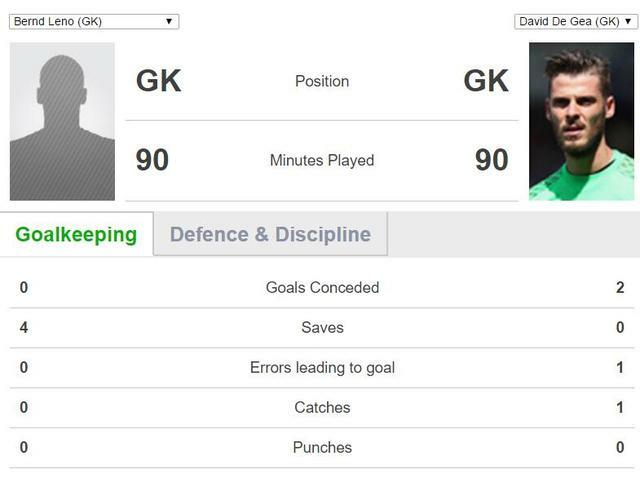Screen dimensions: 640x478
Task: Click the Bernd Leno placeholder silhouette photo
Action: coord(62,121)
